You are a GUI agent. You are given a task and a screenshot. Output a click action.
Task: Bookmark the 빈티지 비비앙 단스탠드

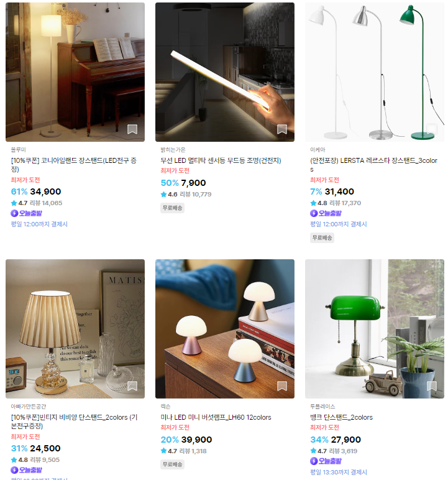point(132,386)
